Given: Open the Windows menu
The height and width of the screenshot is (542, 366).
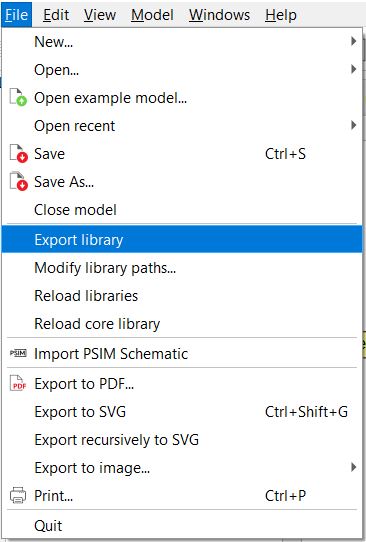Looking at the screenshot, I should tap(219, 15).
